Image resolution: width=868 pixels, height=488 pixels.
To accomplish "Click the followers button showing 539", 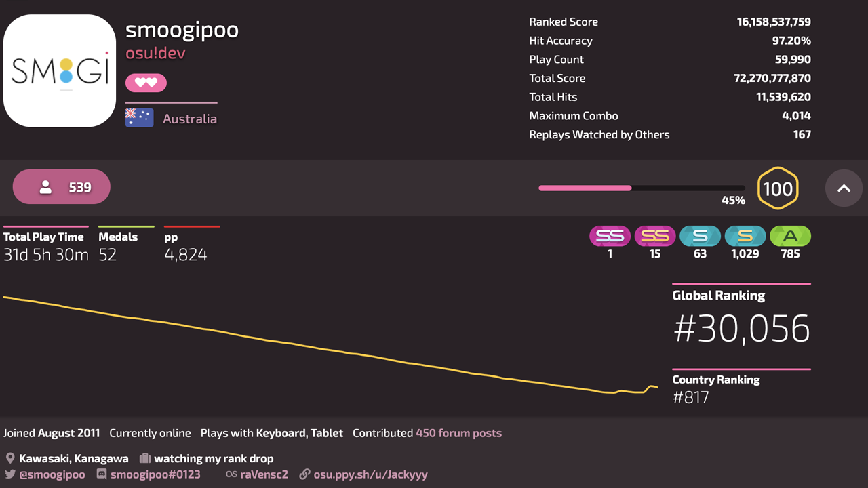I will 62,187.
